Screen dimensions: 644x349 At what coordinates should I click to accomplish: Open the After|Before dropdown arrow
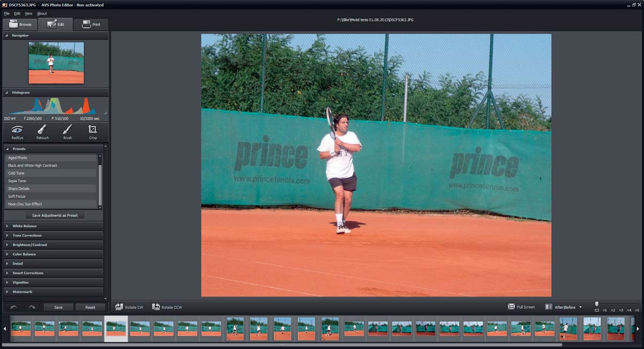click(x=580, y=307)
